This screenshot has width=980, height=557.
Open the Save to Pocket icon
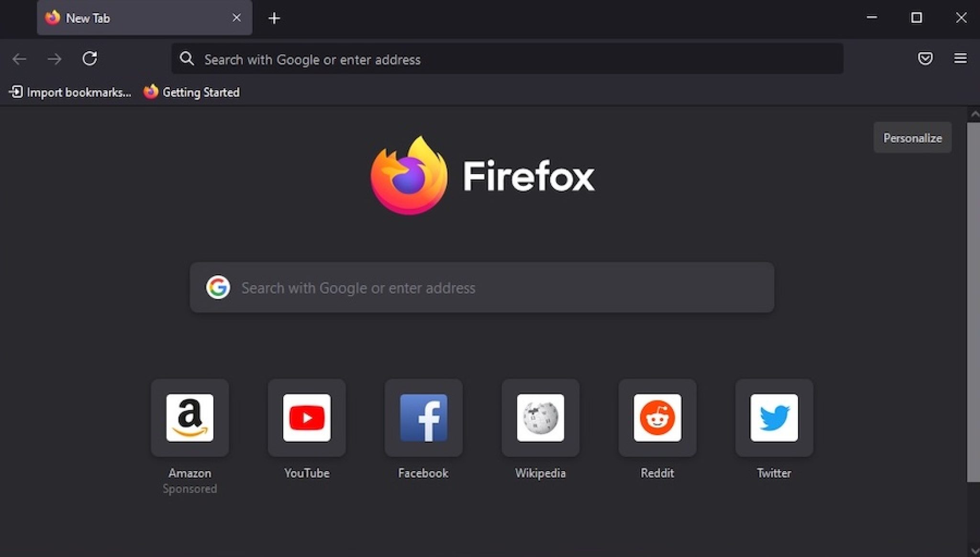925,58
